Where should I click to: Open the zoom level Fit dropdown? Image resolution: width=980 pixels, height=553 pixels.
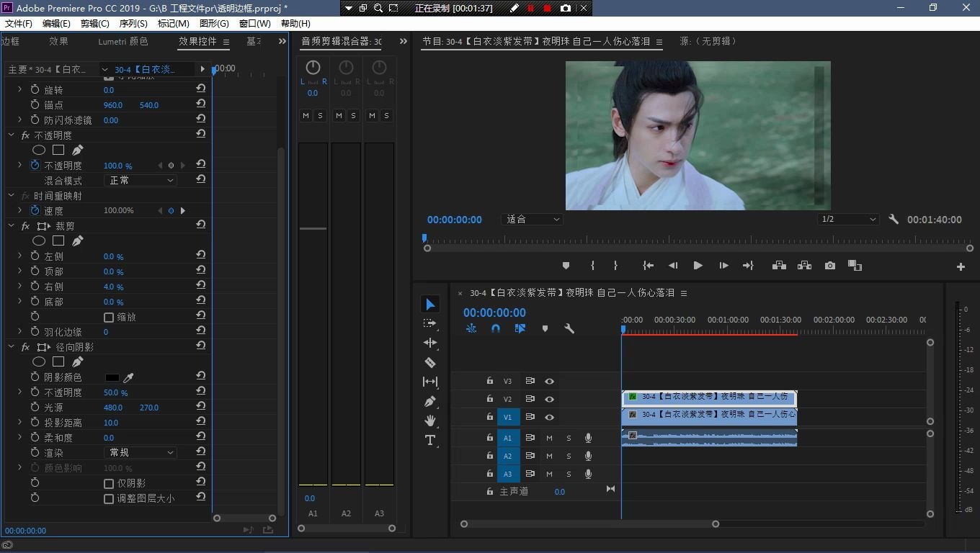click(x=532, y=219)
